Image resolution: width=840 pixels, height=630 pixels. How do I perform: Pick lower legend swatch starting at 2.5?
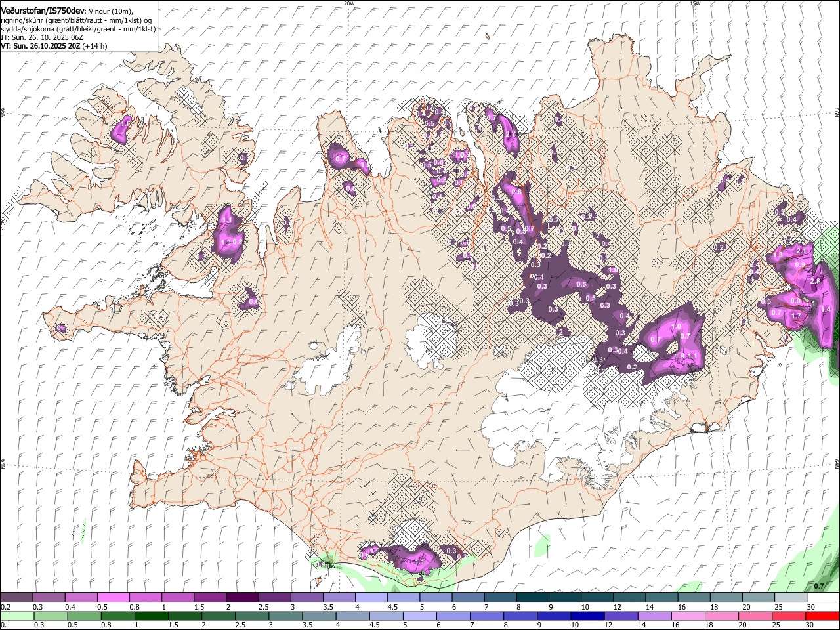click(251, 616)
